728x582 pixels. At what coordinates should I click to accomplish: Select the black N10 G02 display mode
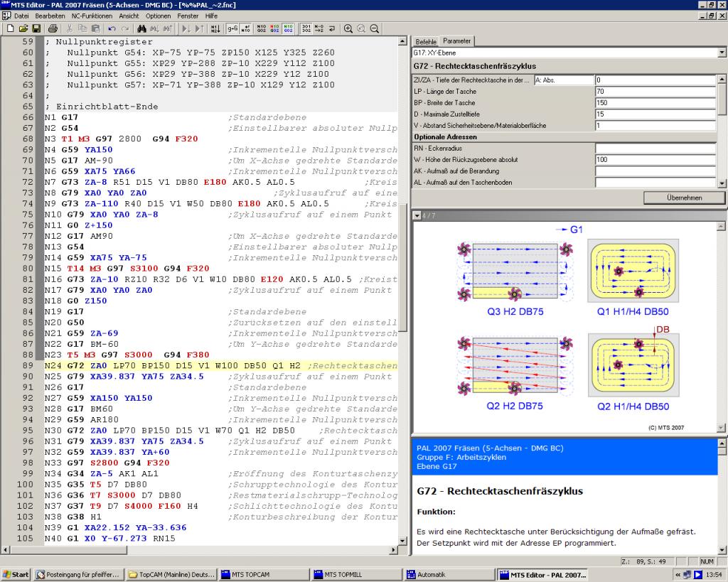click(262, 28)
